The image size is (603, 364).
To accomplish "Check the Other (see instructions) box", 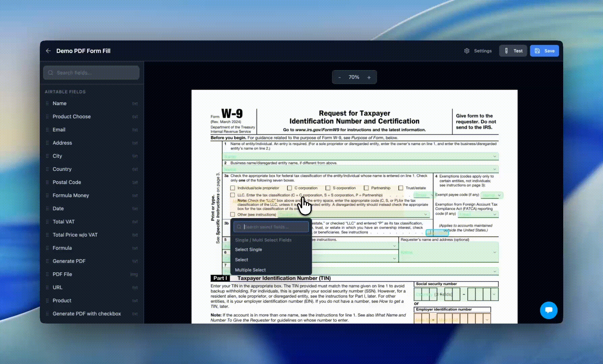I will click(233, 214).
